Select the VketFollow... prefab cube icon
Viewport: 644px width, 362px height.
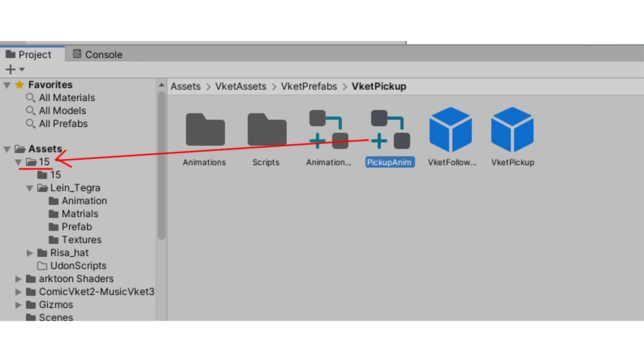coord(451,130)
